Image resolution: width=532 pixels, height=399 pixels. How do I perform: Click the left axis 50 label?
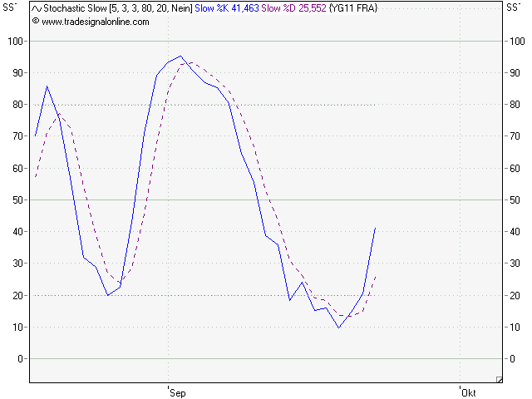point(17,199)
